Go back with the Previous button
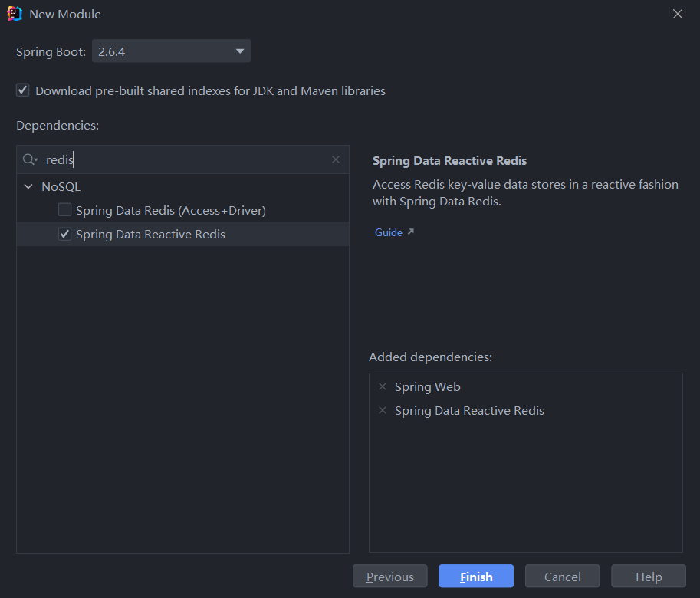The width and height of the screenshot is (700, 598). 390,576
